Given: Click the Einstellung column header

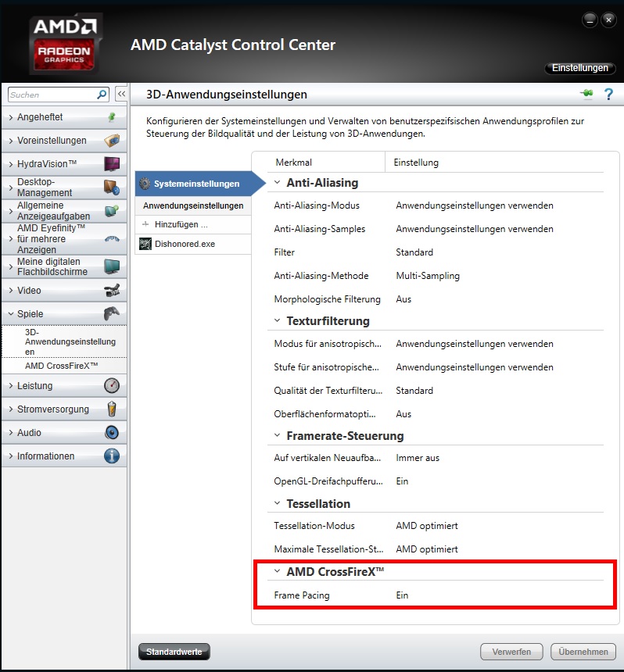Looking at the screenshot, I should point(416,163).
